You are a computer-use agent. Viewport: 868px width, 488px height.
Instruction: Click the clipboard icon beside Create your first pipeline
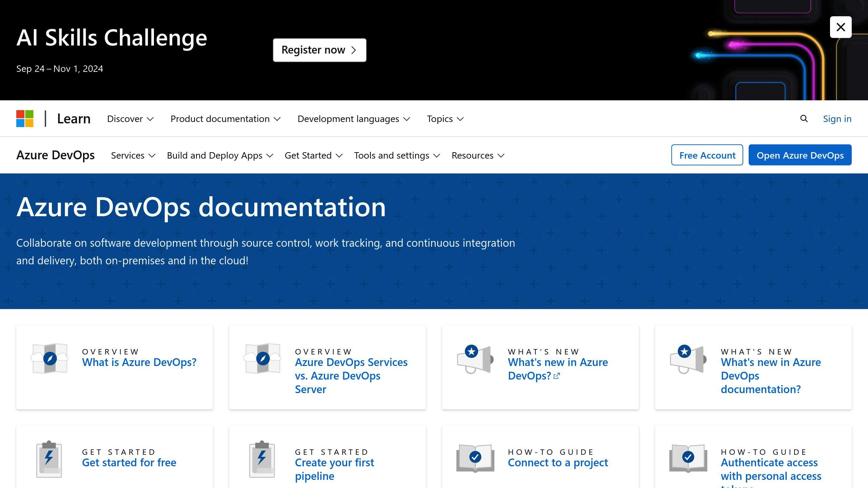pyautogui.click(x=262, y=459)
